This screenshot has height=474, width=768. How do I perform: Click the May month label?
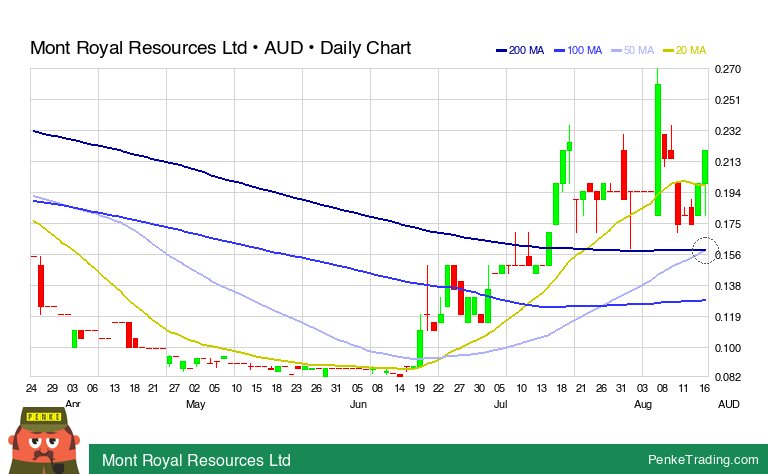tap(195, 404)
